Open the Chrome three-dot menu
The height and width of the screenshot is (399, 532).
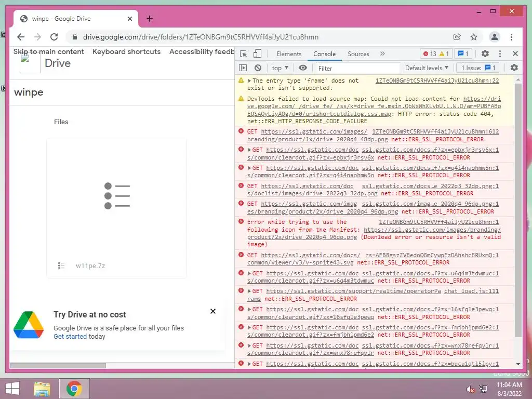(511, 37)
